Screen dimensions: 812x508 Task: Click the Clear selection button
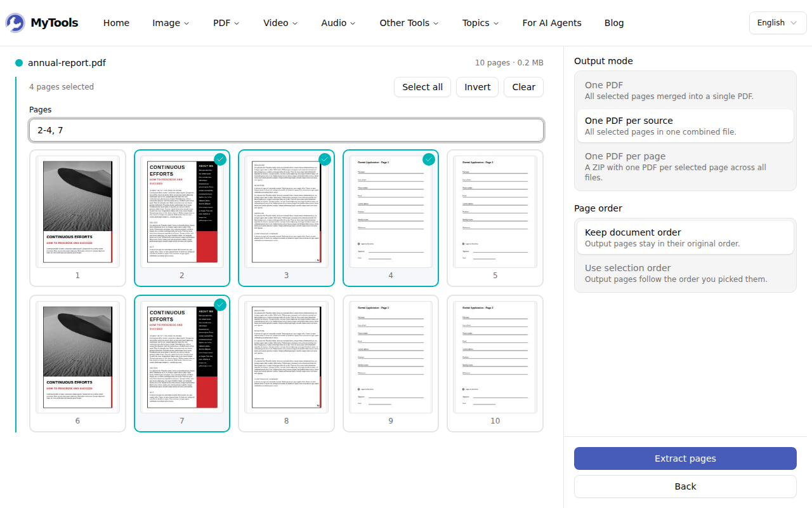[x=523, y=87]
